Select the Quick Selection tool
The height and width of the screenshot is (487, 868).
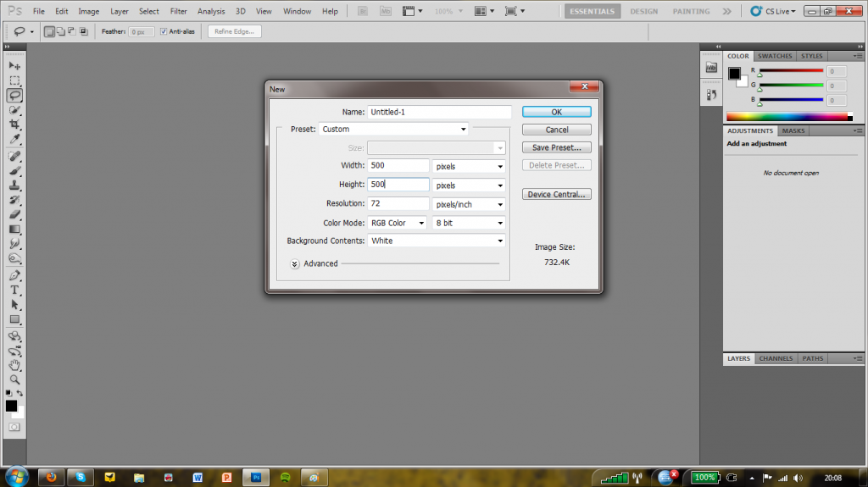coord(14,109)
